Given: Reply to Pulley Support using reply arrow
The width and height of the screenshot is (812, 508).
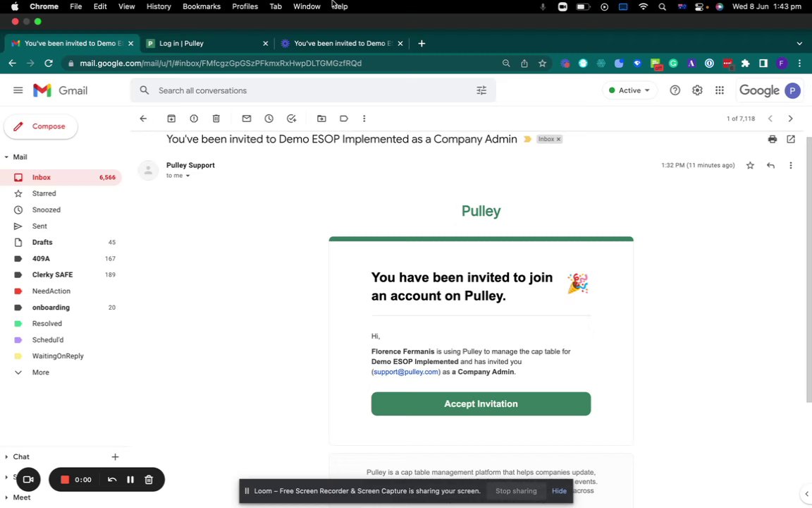Looking at the screenshot, I should 770,166.
